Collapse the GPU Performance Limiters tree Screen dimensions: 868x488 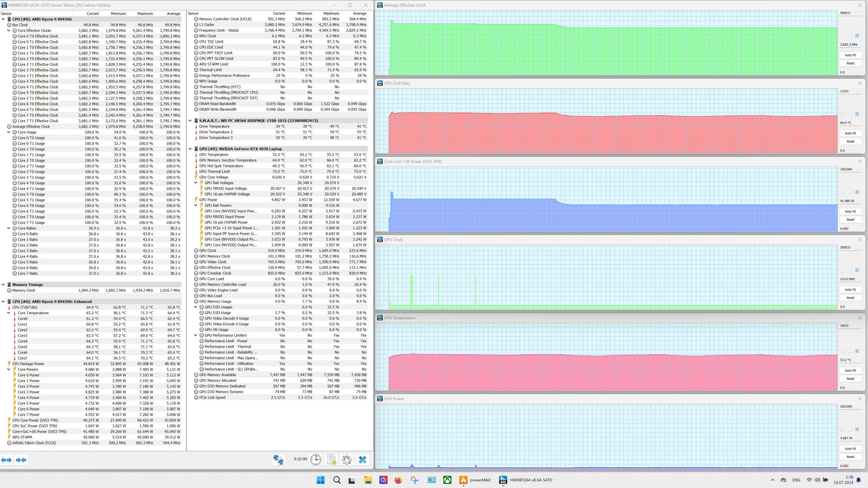coord(196,335)
